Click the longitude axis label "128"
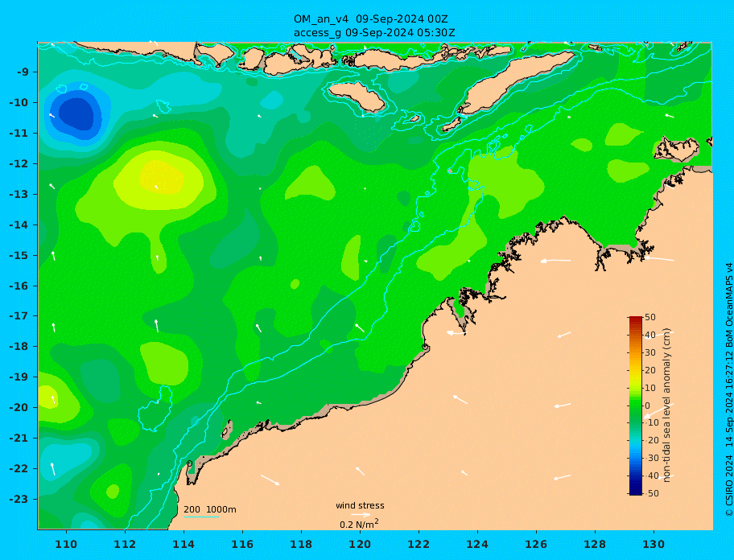Screen dimensions: 734x560 pyautogui.click(x=595, y=544)
